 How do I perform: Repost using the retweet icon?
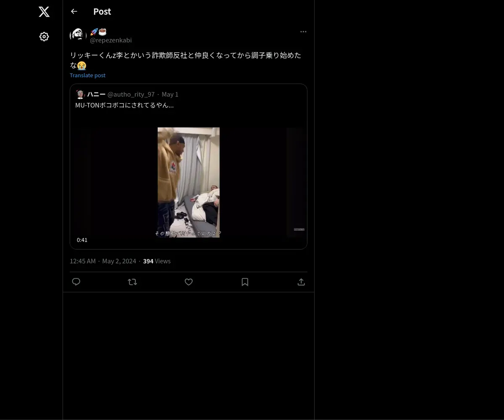click(x=132, y=282)
